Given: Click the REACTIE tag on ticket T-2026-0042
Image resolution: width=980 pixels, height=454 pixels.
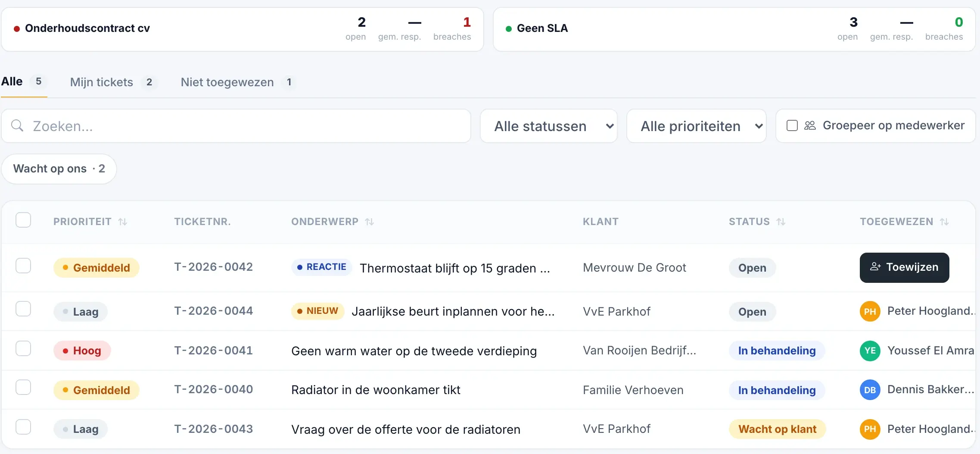Looking at the screenshot, I should tap(321, 267).
